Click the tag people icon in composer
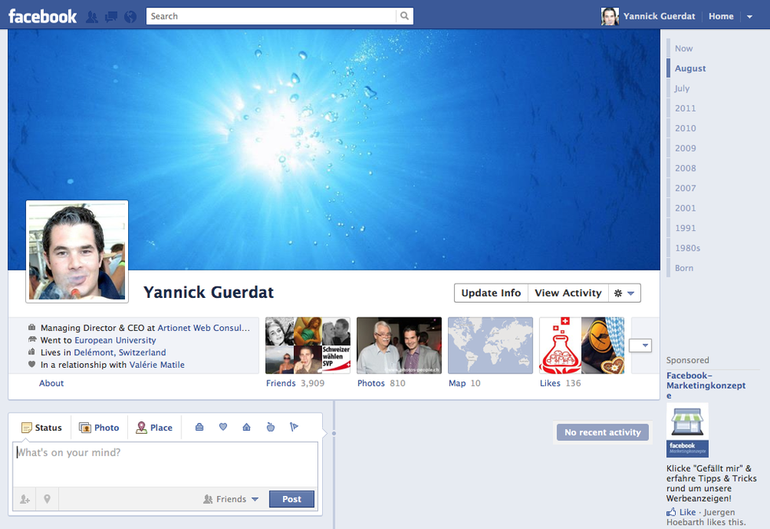Viewport: 770px width, 529px height. click(x=25, y=499)
